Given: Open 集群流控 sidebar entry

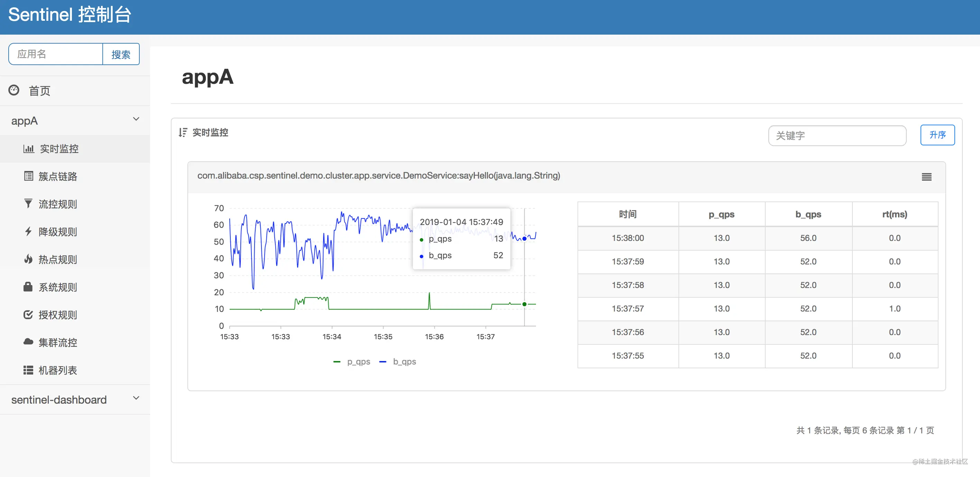Looking at the screenshot, I should 75,343.
